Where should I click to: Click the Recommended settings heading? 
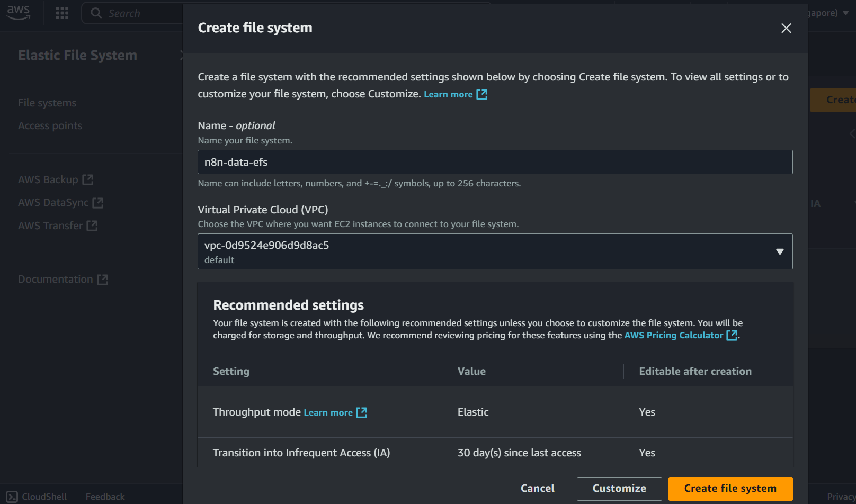click(x=289, y=305)
